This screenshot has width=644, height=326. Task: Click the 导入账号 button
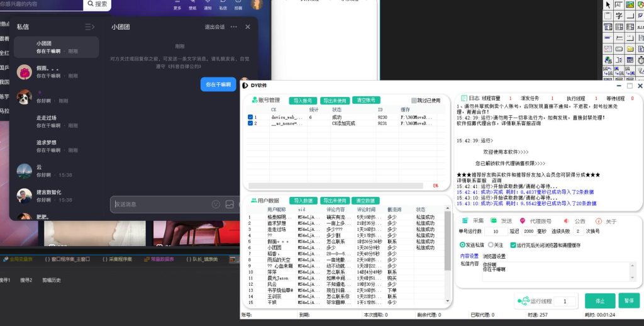(x=303, y=101)
